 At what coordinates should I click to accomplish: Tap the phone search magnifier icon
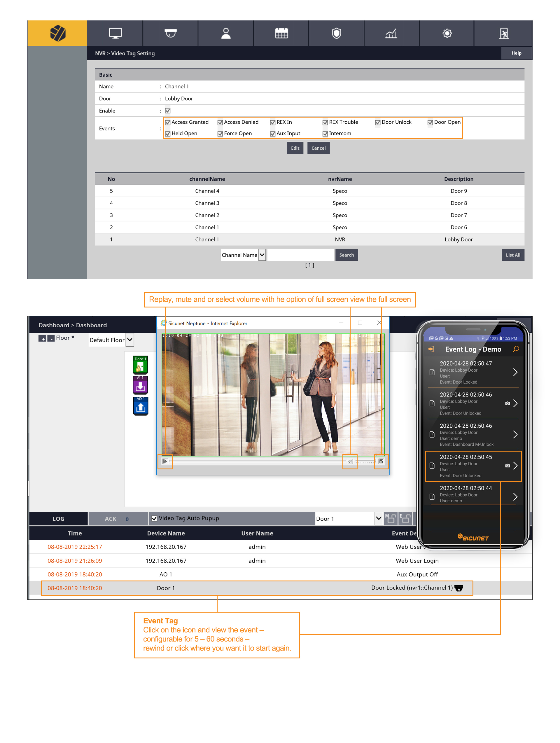pos(516,349)
